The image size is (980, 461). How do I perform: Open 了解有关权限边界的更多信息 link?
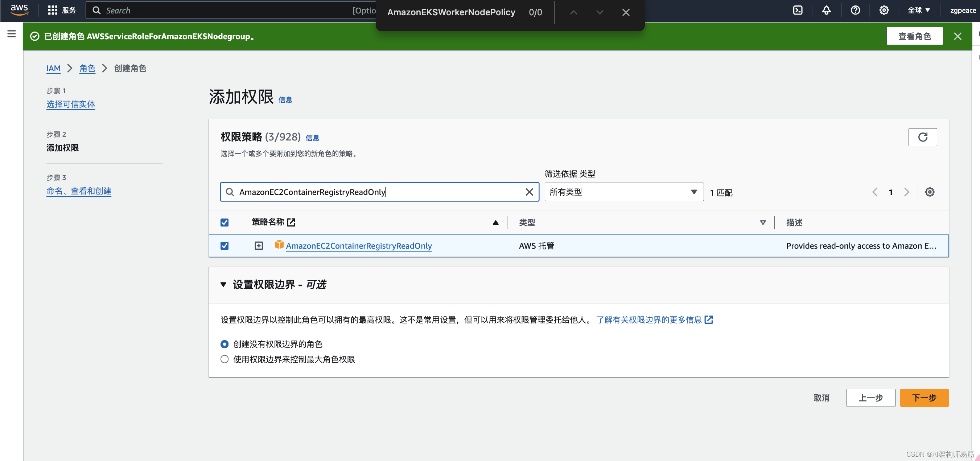[x=654, y=319]
